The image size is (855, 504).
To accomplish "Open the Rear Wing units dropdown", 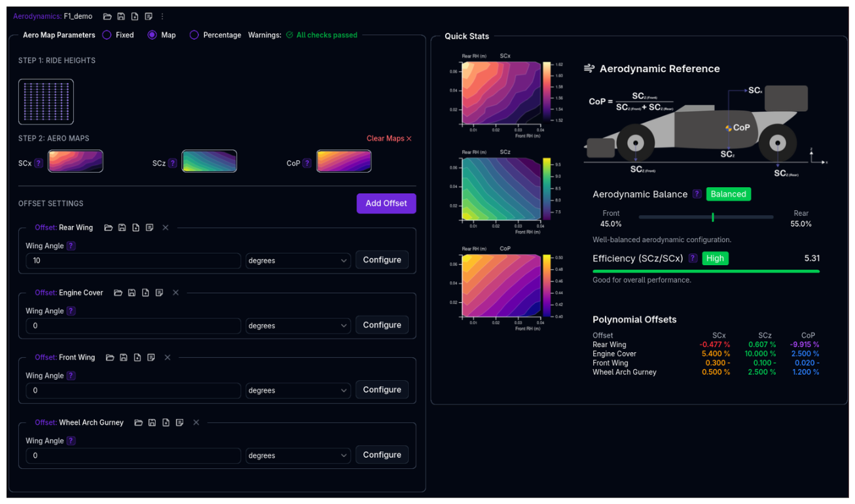I will pos(298,260).
